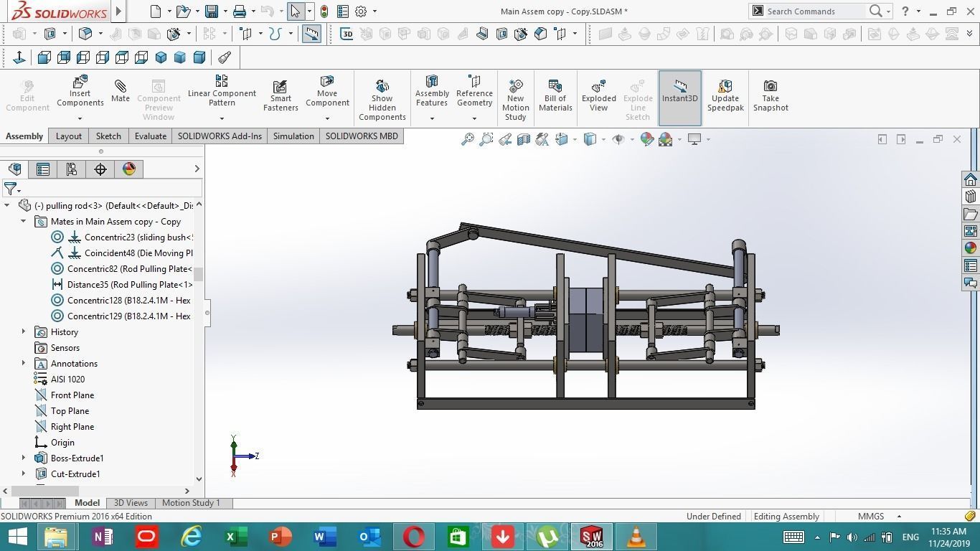
Task: Open the Save icon in title bar
Action: click(x=212, y=11)
